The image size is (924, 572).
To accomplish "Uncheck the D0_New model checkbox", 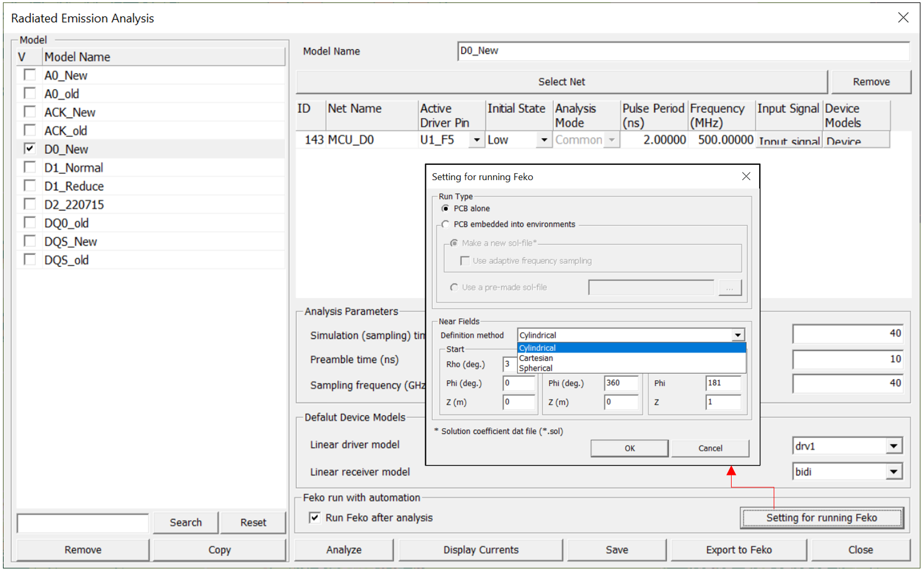I will pos(29,149).
